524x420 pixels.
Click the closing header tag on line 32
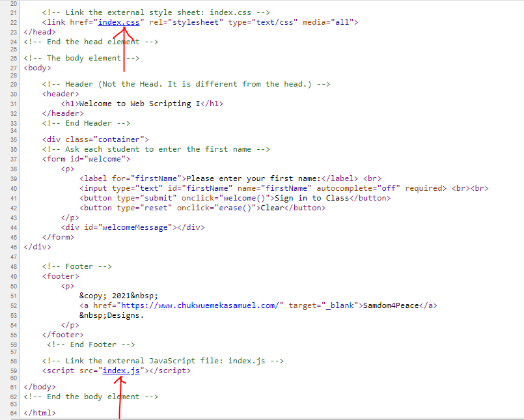[x=63, y=114]
